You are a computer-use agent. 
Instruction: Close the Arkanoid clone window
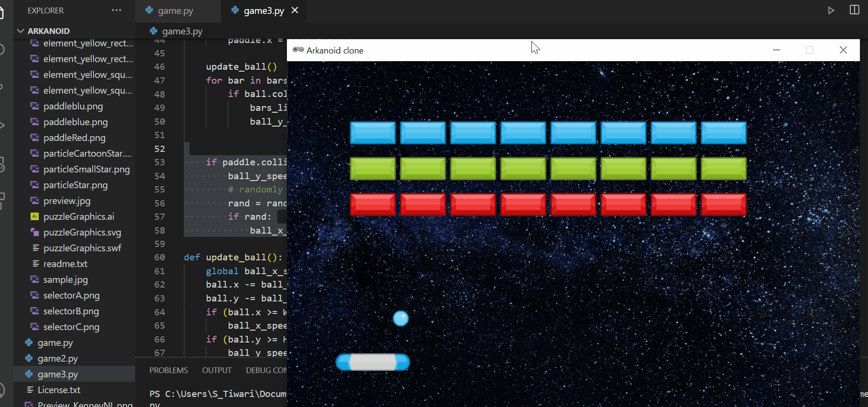(843, 50)
